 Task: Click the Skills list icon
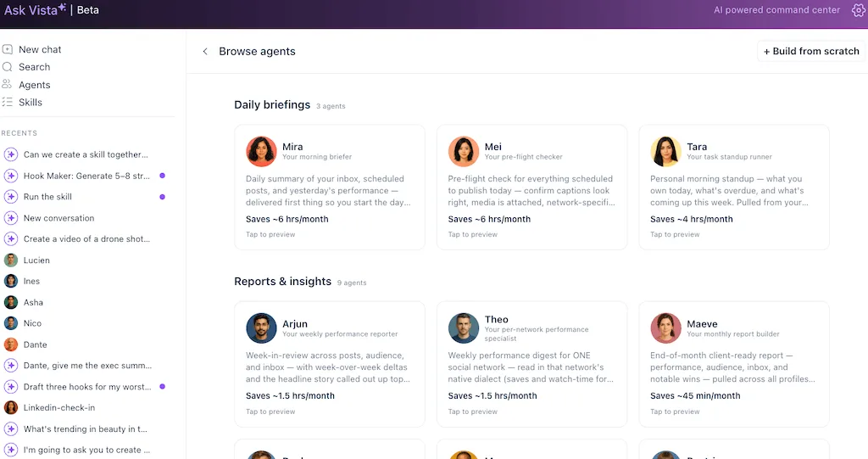[7, 102]
